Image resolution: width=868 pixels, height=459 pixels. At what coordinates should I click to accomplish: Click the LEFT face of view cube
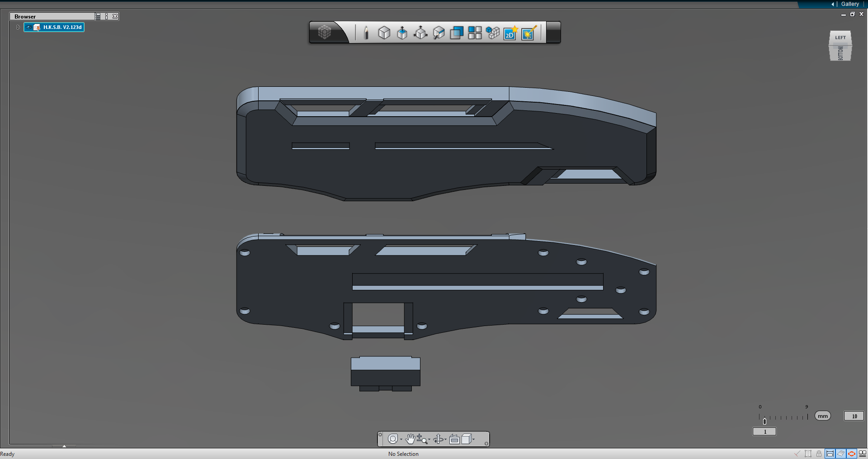pyautogui.click(x=840, y=38)
